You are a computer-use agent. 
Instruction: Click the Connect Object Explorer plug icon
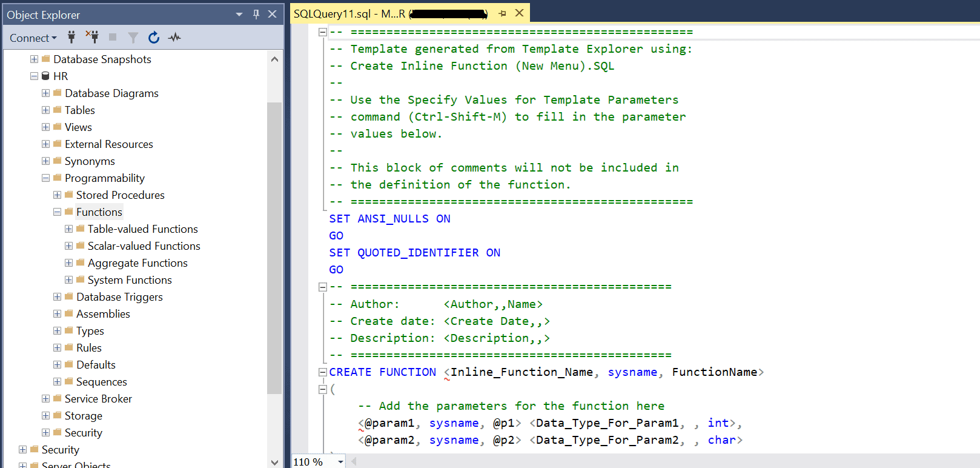tap(71, 38)
